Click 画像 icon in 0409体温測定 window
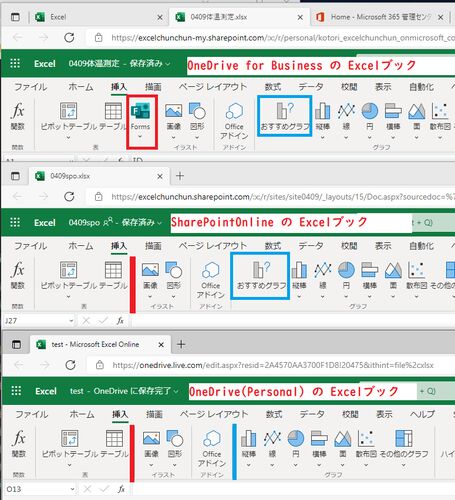Viewport: 455px width, 500px height. point(174,111)
